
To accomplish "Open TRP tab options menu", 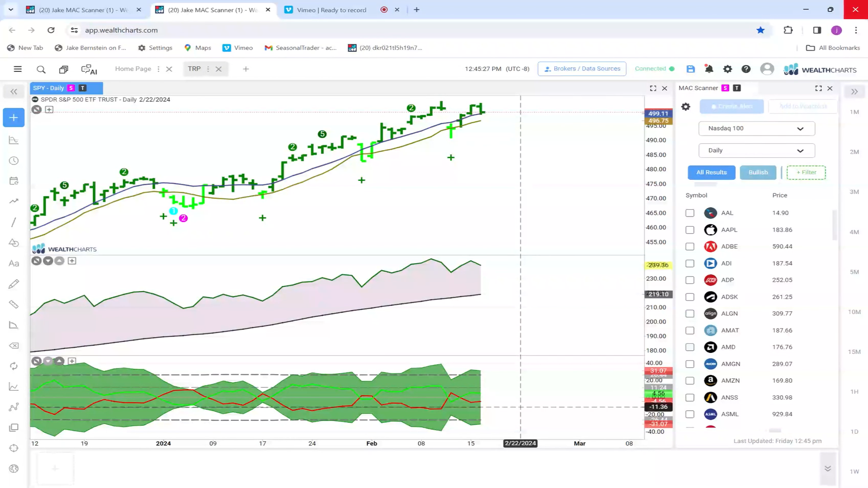I will (x=208, y=69).
